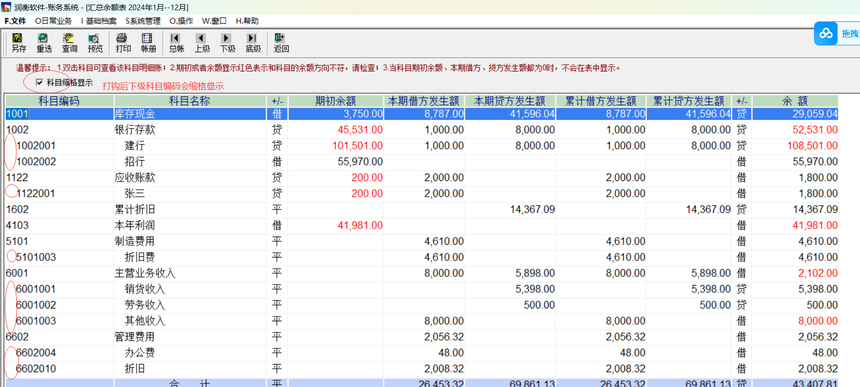
Task: Click the 本期借方发生额 column header
Action: pos(425,101)
